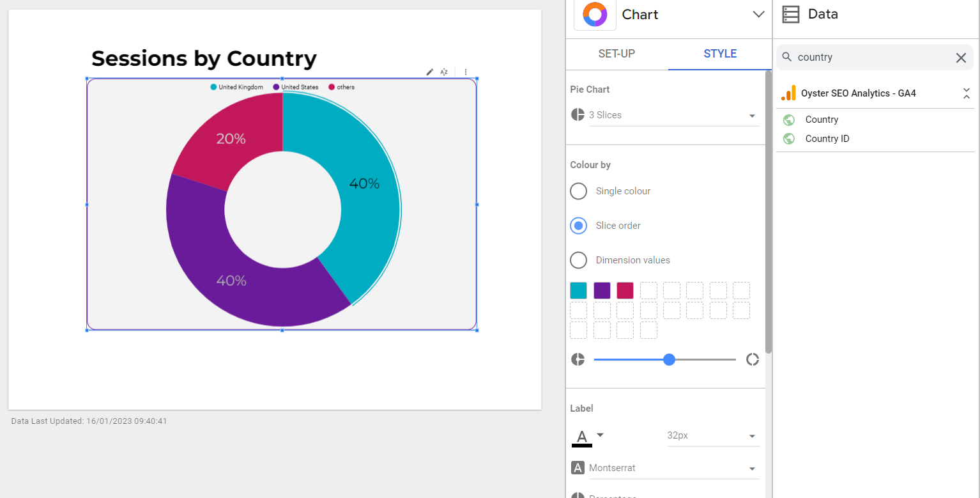Select the Slice order radio option
980x498 pixels.
click(x=578, y=226)
